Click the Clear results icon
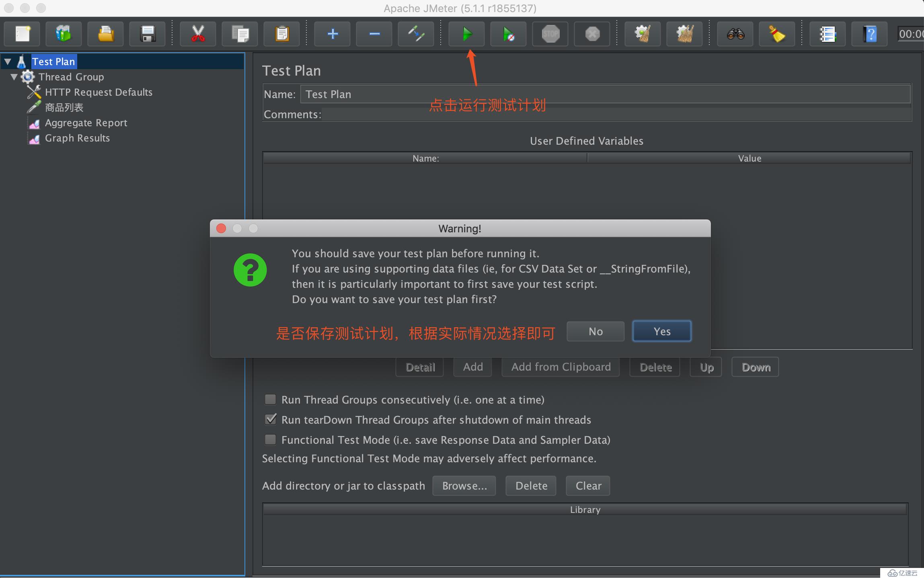 tap(643, 34)
